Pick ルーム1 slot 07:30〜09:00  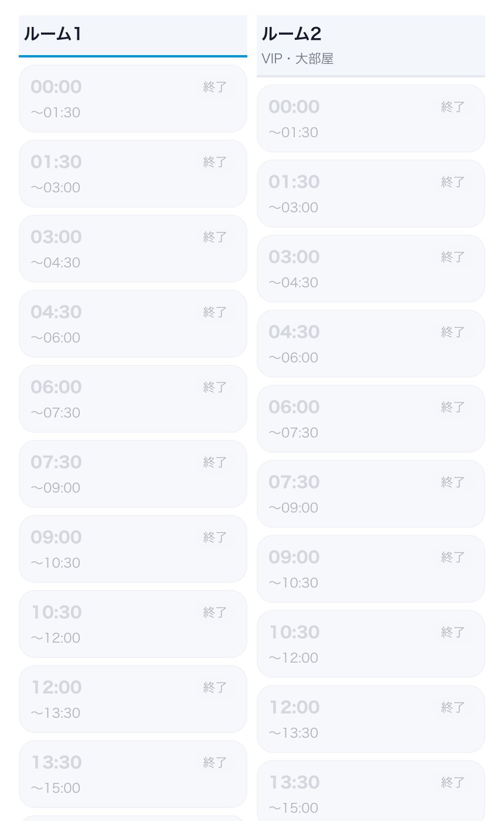133,474
